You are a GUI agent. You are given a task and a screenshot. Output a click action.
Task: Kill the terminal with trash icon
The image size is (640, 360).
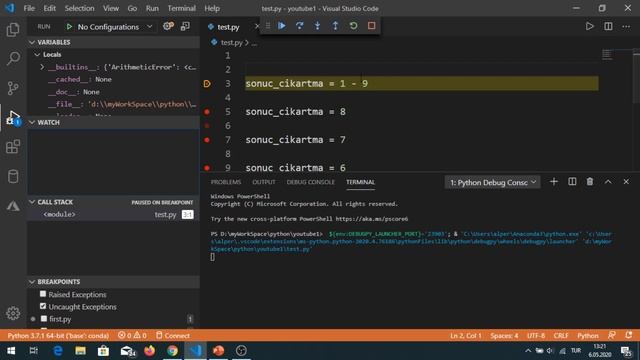(x=590, y=182)
